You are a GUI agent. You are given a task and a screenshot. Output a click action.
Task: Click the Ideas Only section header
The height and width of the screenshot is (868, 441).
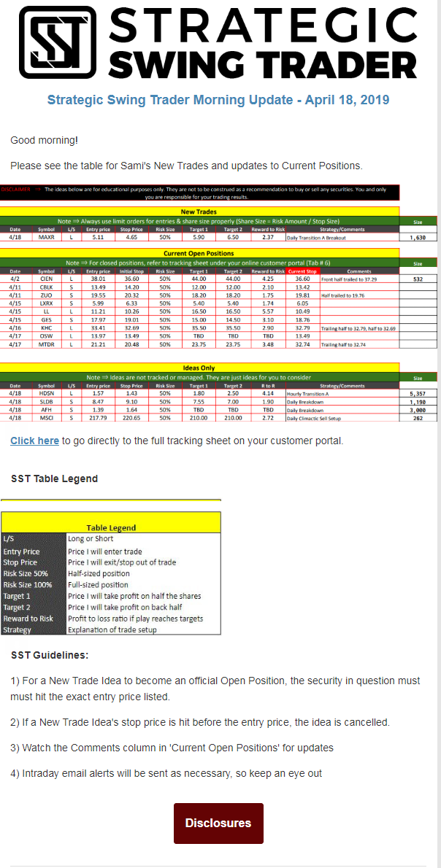(199, 368)
